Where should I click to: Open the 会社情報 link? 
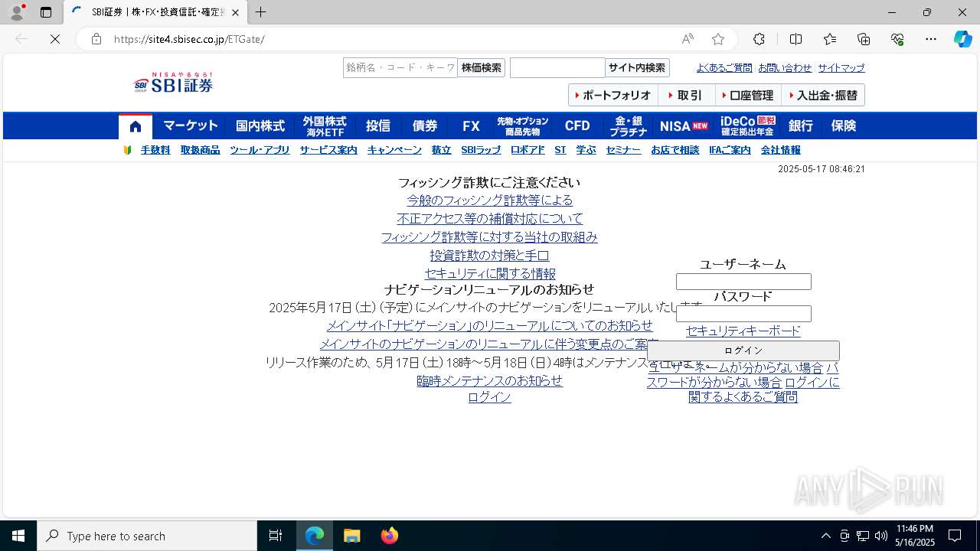pos(781,150)
